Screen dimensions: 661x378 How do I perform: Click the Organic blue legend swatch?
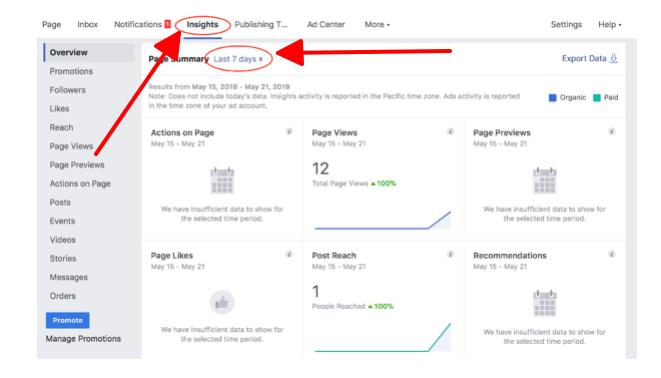552,98
